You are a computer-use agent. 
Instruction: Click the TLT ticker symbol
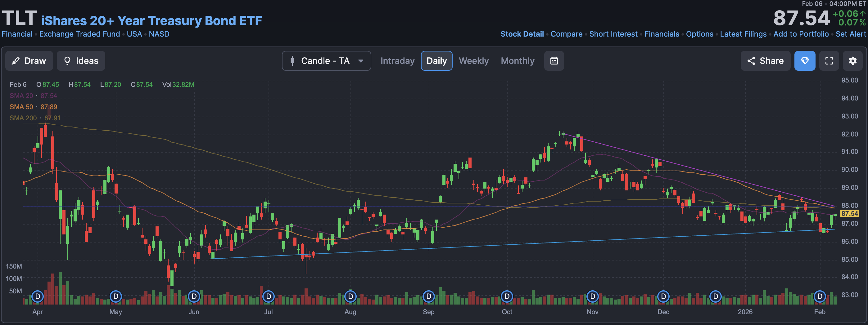(19, 18)
